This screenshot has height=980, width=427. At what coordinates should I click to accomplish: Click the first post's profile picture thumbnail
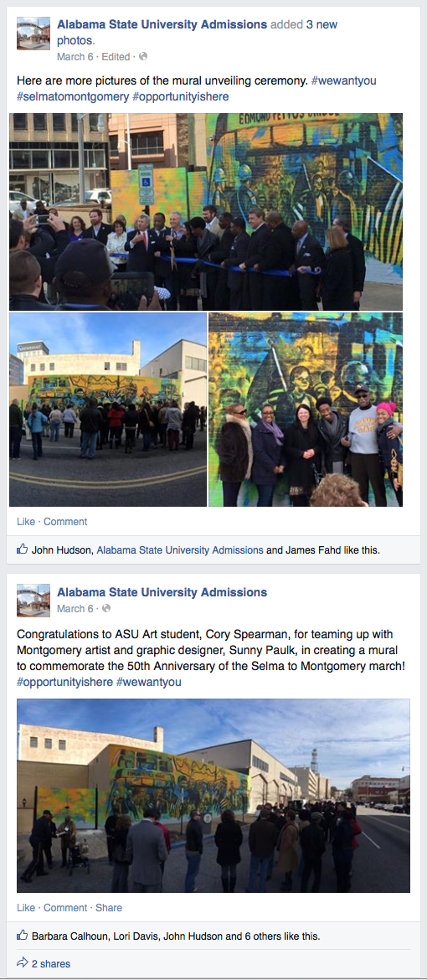tap(33, 34)
